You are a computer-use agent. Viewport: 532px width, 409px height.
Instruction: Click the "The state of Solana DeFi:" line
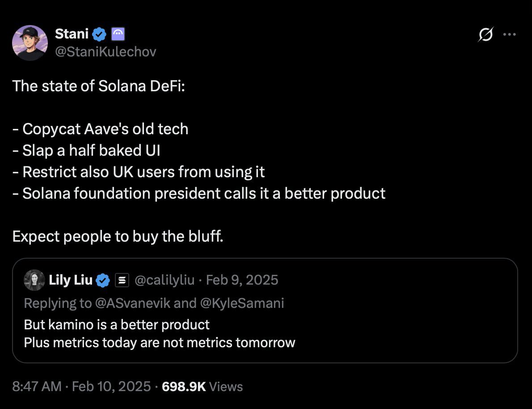[98, 85]
